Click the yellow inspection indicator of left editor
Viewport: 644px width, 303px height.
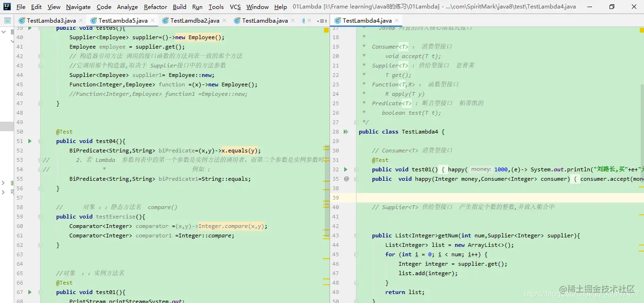326,30
